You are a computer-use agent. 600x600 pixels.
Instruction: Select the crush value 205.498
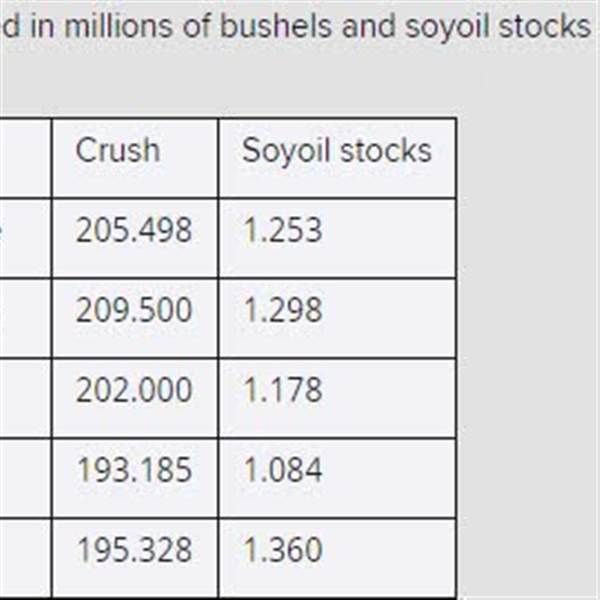(x=134, y=230)
